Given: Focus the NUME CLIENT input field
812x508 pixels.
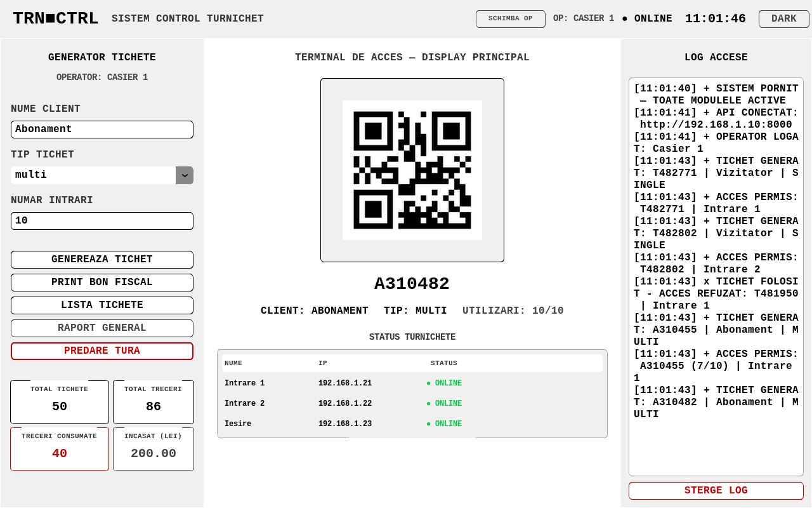Looking at the screenshot, I should click(x=102, y=130).
